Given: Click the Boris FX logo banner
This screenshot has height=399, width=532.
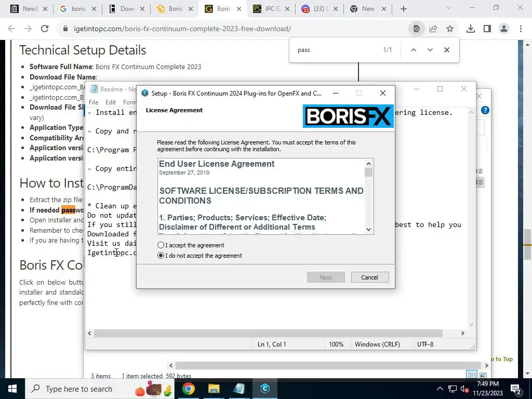Looking at the screenshot, I should (x=348, y=116).
